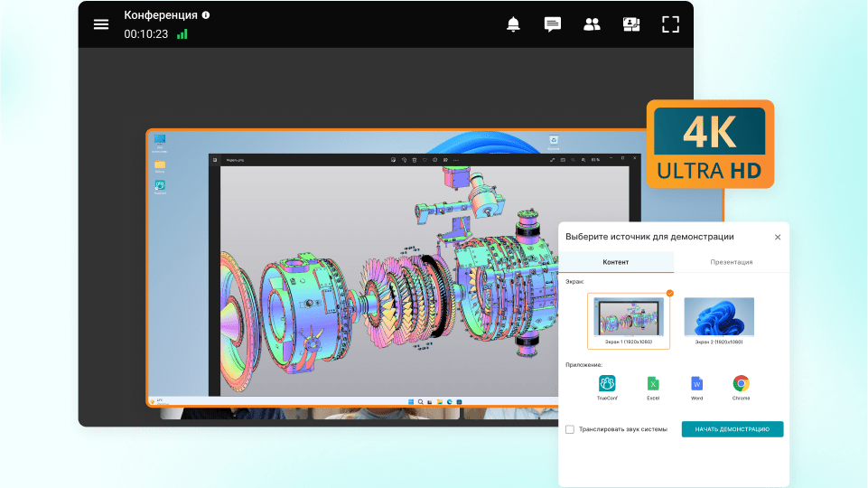The width and height of the screenshot is (868, 488).
Task: Switch to the Контент tab
Action: 616,262
